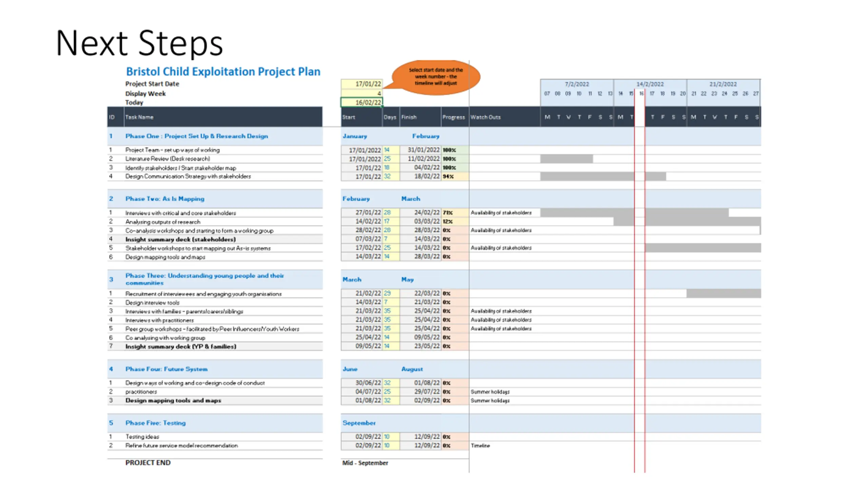Click the 'Mid - September' end date text
Screen dimensions: 868x488
(x=365, y=463)
